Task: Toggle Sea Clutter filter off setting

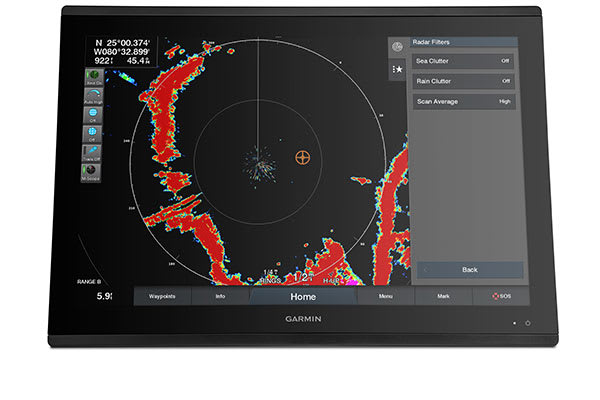Action: pos(464,61)
